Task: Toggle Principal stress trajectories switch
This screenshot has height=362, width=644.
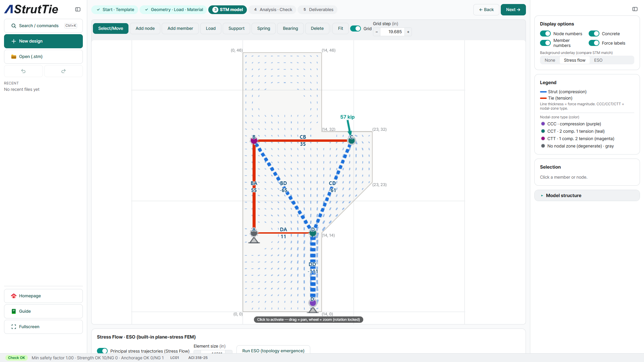Action: tap(102, 351)
